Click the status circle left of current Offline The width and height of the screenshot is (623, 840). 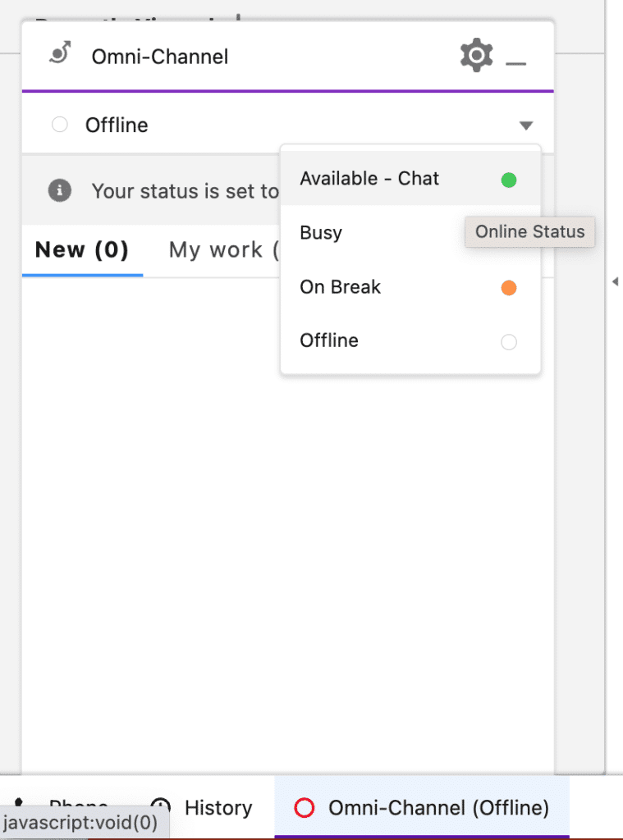coord(59,126)
